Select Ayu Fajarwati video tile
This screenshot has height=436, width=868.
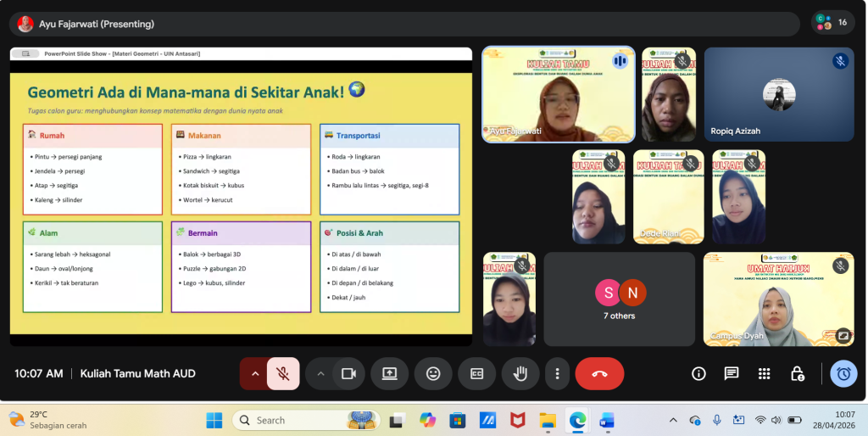point(559,94)
